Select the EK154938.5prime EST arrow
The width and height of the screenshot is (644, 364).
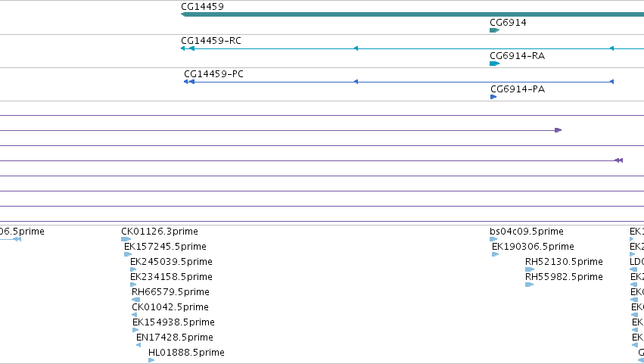[135, 330]
